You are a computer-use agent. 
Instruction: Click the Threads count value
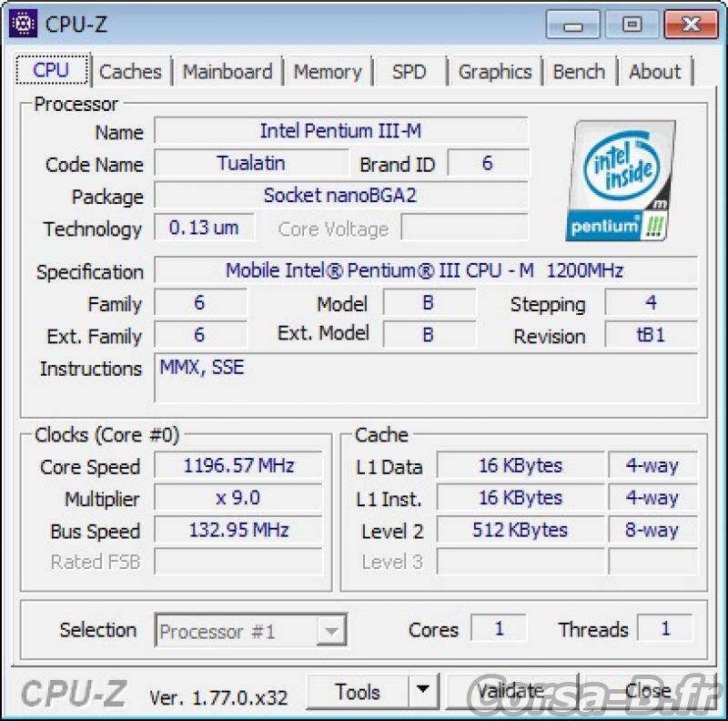(x=665, y=628)
